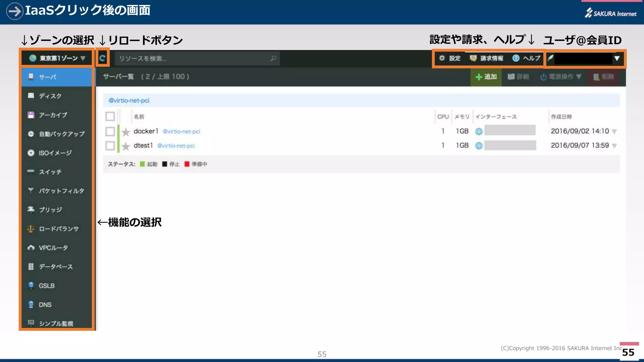The image size is (644, 362).
Task: Click docker1's @virtio-net-pci tag
Action: click(x=181, y=131)
